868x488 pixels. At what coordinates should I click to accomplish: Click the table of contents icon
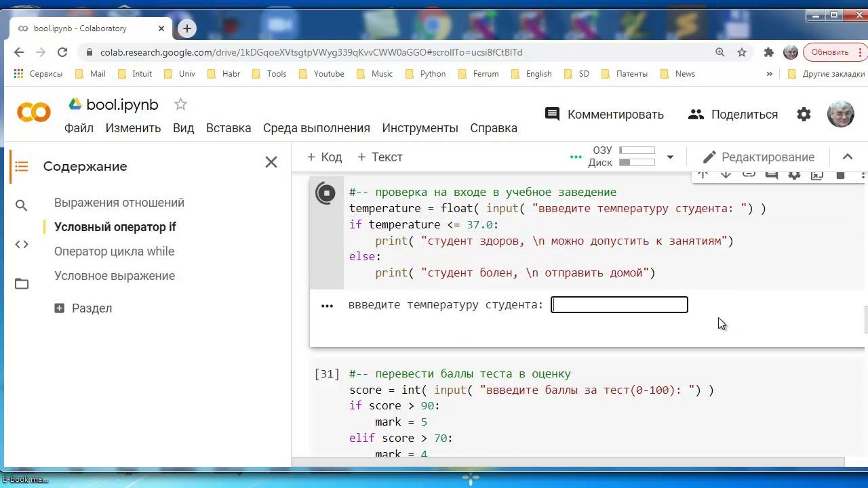pos(22,166)
